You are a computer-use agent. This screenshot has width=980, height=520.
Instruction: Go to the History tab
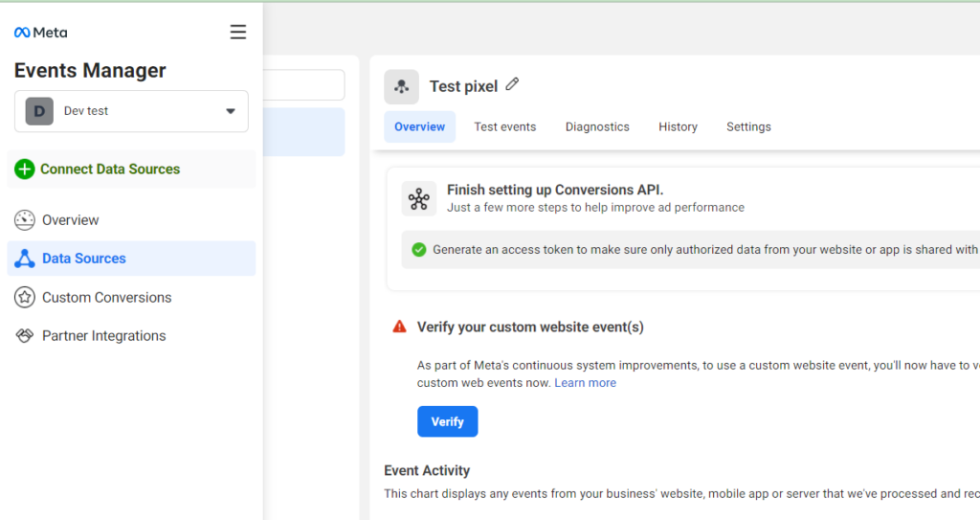[x=678, y=127]
